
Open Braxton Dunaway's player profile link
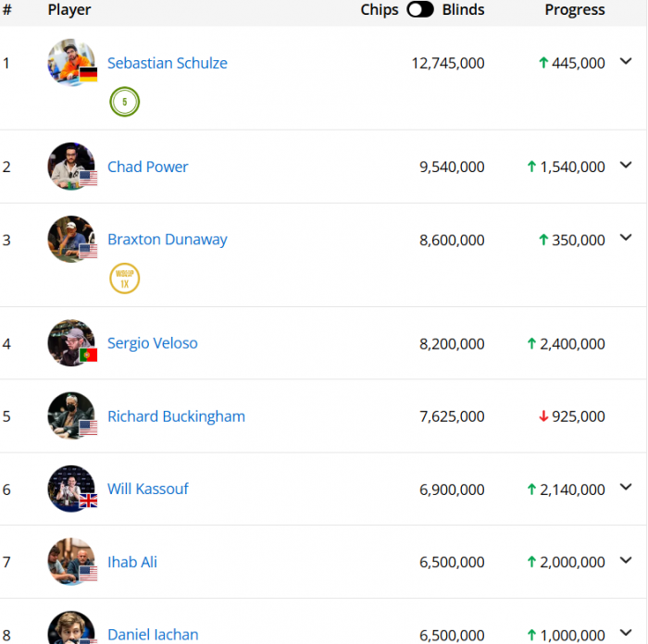[x=168, y=239]
